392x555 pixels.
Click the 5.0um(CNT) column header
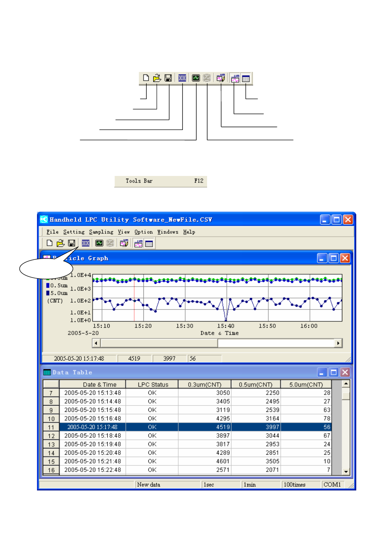(x=306, y=384)
